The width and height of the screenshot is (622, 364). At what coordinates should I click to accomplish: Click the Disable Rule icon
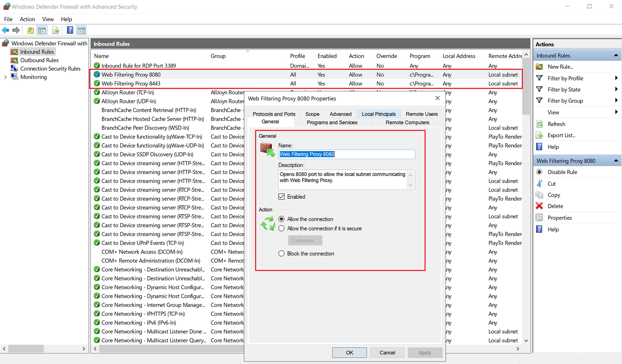click(x=539, y=172)
